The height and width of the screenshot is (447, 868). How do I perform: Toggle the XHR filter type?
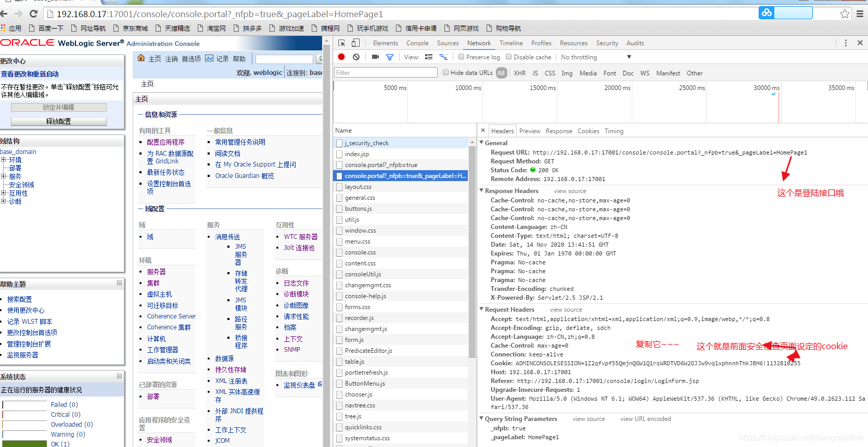(x=519, y=73)
